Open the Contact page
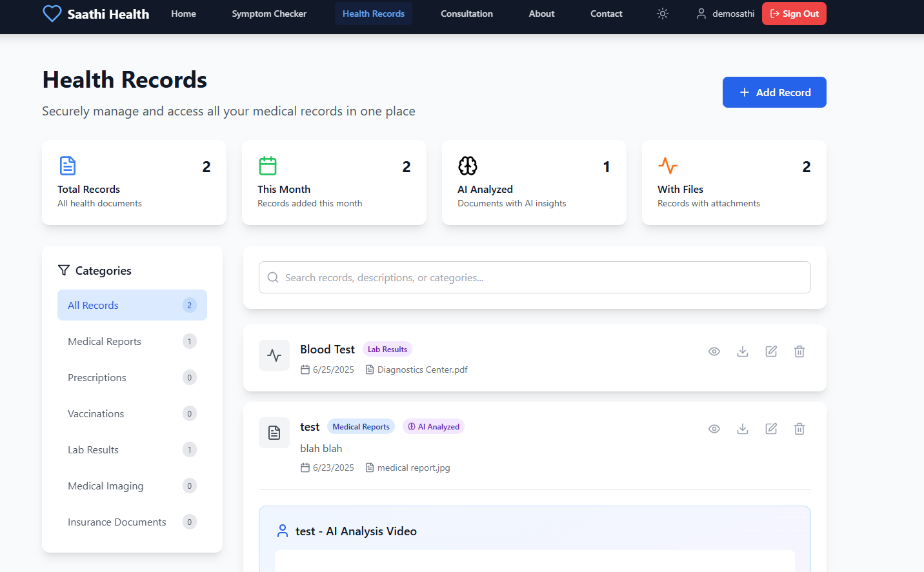This screenshot has height=572, width=924. 607,14
